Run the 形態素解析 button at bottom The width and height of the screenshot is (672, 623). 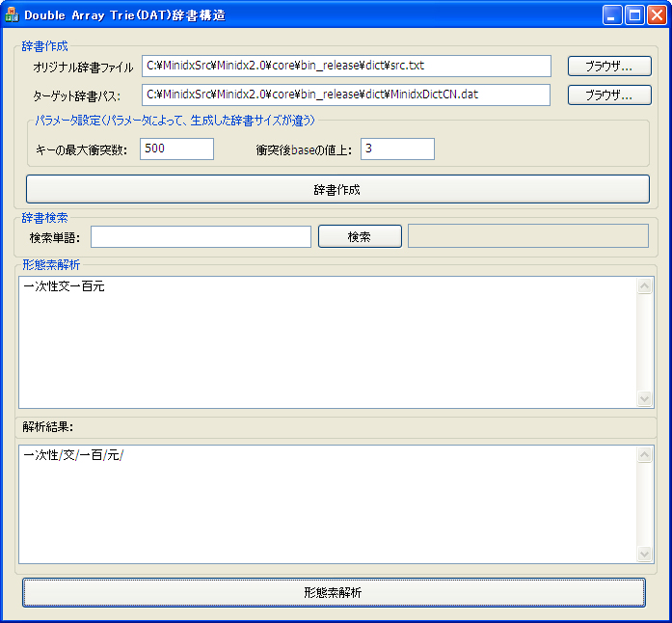pos(334,592)
